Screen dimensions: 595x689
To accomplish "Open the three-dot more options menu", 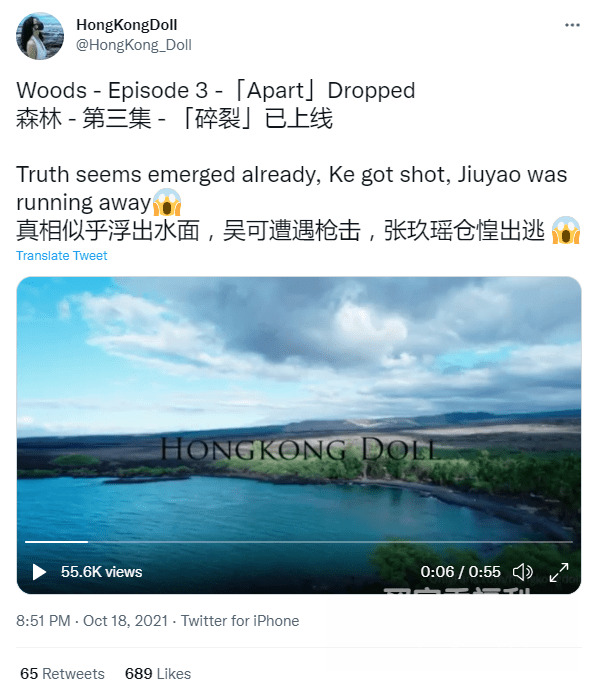I will point(572,25).
